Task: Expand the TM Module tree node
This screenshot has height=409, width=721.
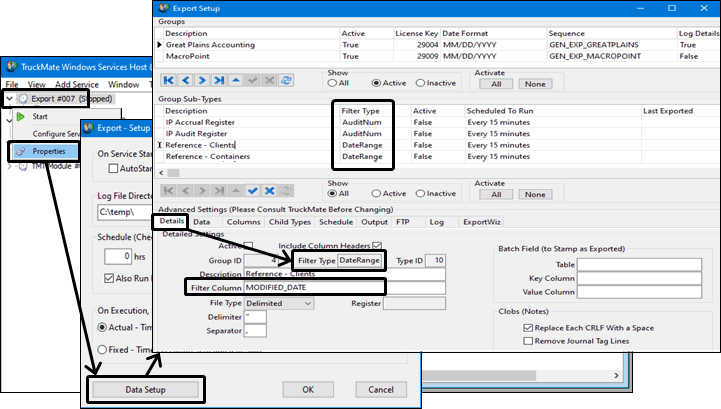Action: click(x=9, y=166)
